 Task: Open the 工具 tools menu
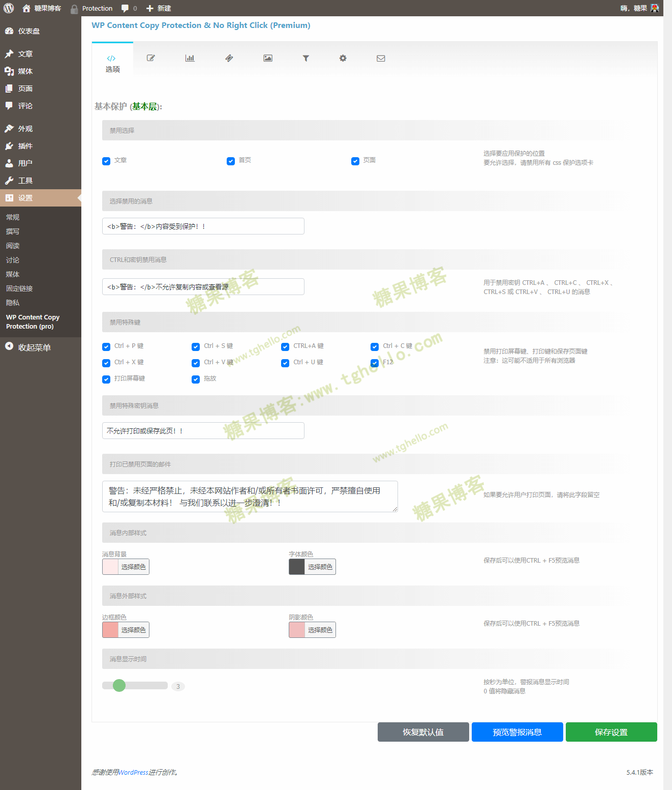[41, 181]
